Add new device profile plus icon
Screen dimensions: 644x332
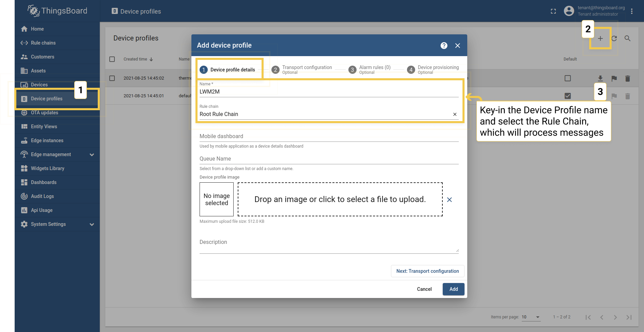[x=600, y=38]
